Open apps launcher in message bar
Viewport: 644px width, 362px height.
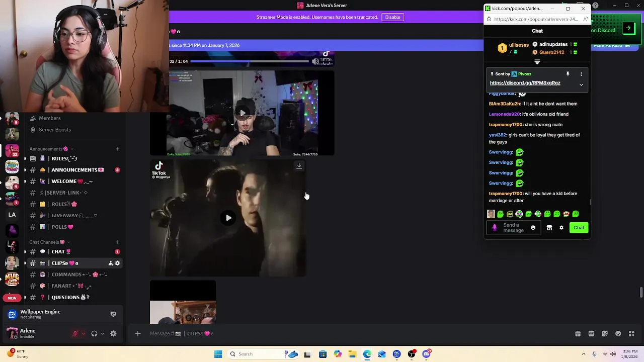click(x=632, y=333)
